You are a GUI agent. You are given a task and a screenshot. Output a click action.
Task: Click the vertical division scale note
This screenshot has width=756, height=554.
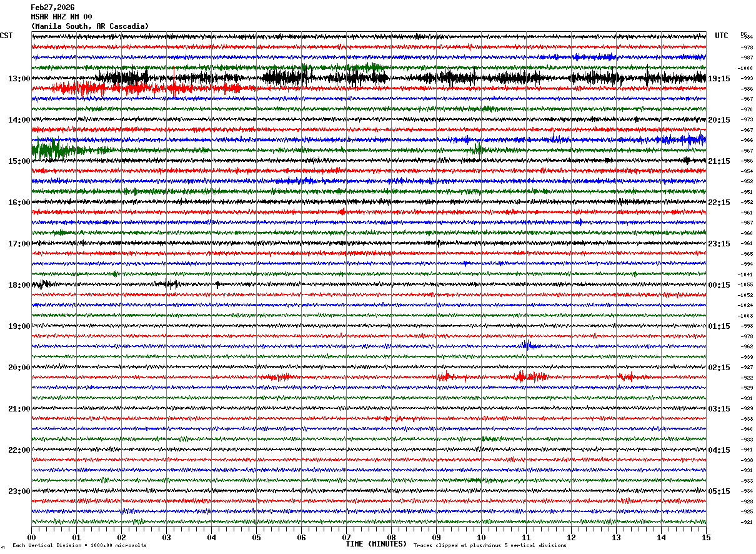tap(80, 545)
